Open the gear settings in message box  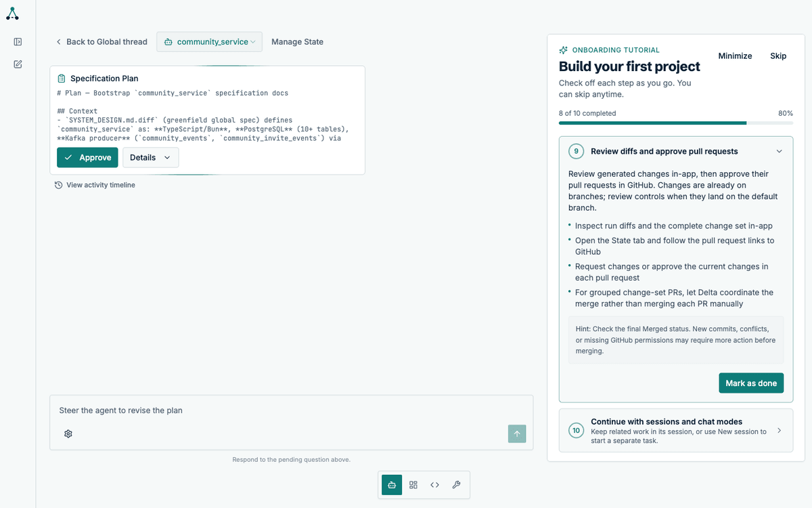(x=68, y=433)
